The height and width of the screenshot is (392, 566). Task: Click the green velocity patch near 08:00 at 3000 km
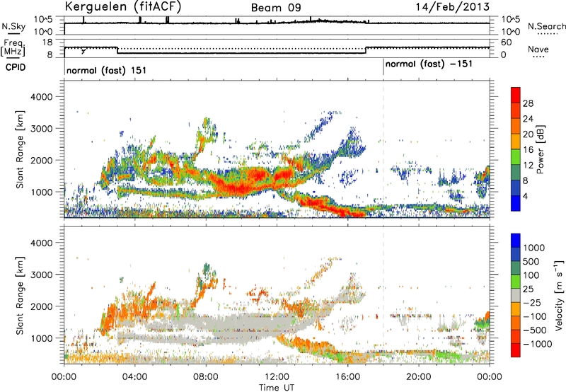207,269
